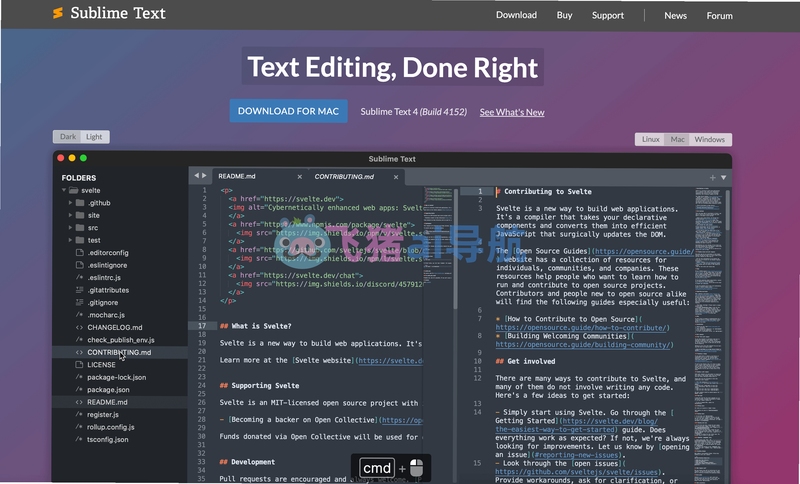Viewport: 800px width, 484px height.
Task: Click the tab history forward arrow
Action: 204,175
